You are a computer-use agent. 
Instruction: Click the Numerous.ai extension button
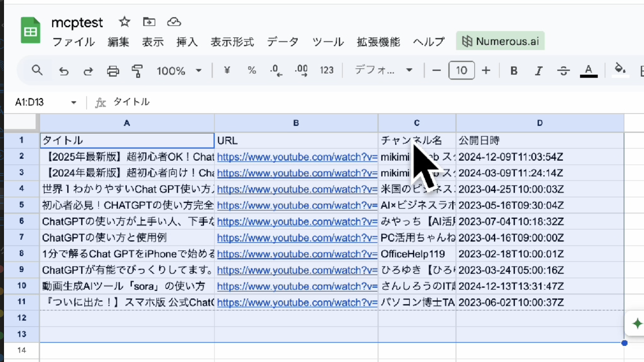tap(500, 41)
